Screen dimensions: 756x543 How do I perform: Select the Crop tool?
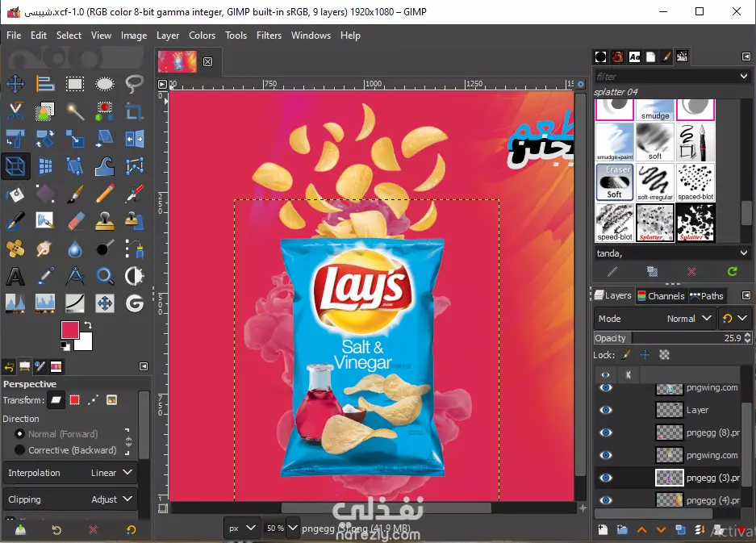point(135,111)
